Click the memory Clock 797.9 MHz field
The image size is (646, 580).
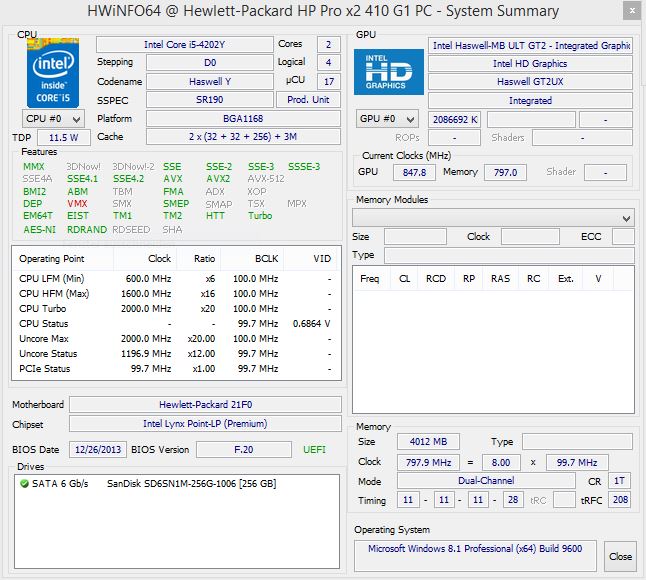[x=428, y=462]
